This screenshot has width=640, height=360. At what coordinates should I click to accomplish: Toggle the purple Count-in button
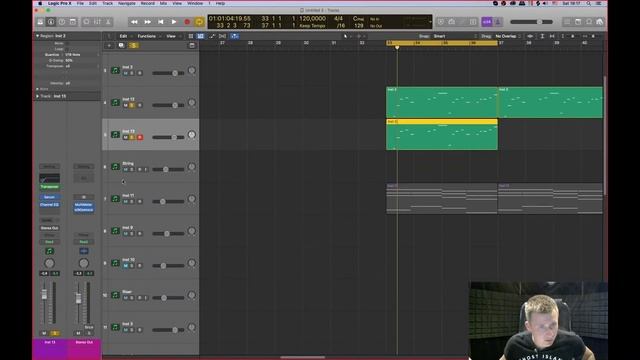point(487,22)
